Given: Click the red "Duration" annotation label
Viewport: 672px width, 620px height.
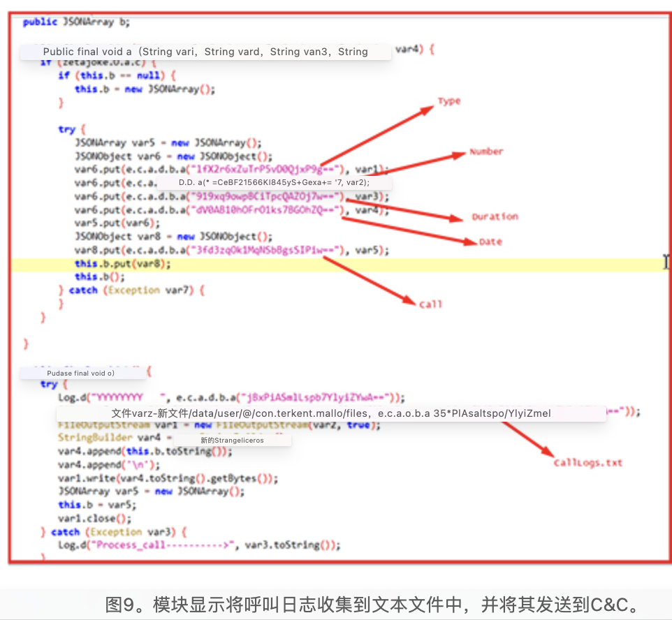Looking at the screenshot, I should 495,216.
